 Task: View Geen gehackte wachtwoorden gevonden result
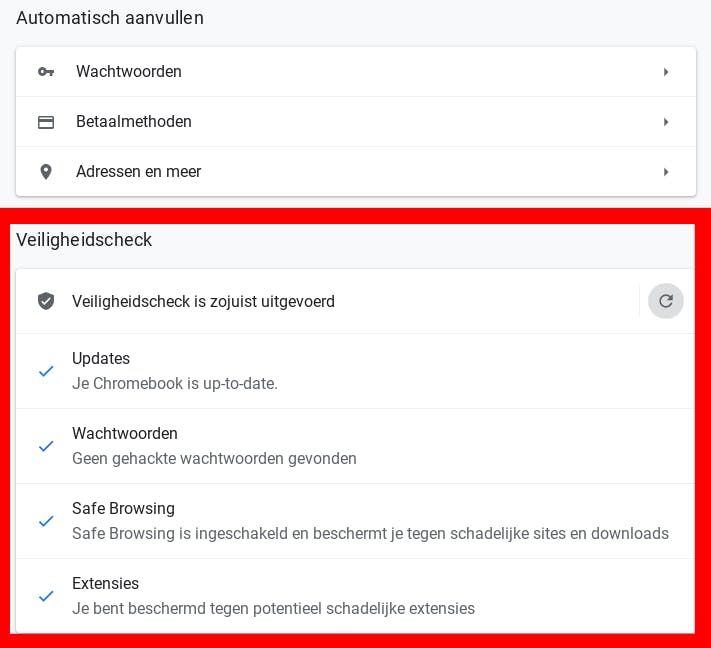[214, 459]
